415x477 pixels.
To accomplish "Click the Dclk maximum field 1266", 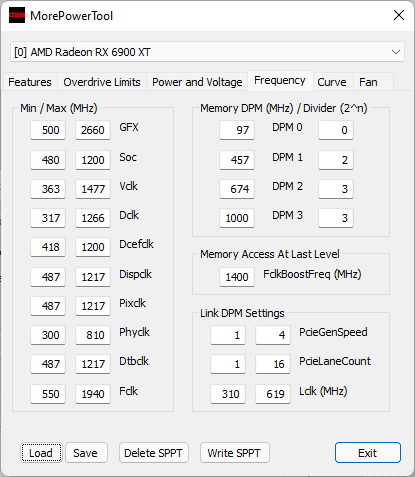I will tap(93, 218).
